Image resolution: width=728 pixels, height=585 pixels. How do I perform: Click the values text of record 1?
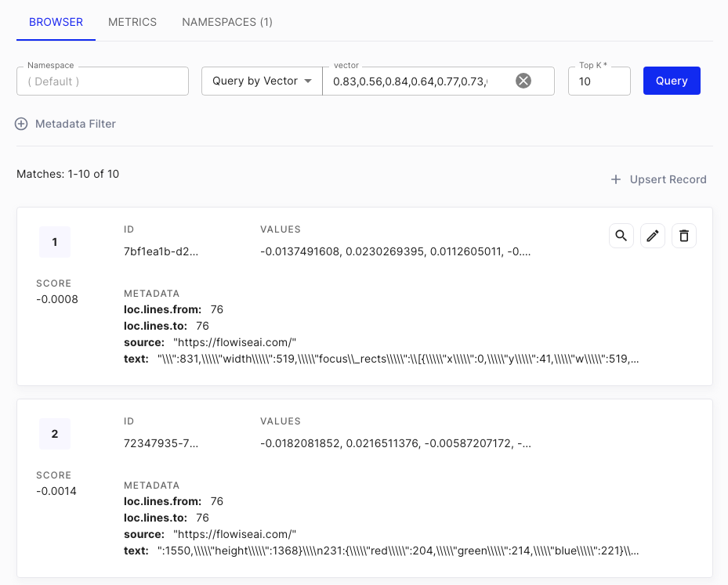coord(396,252)
